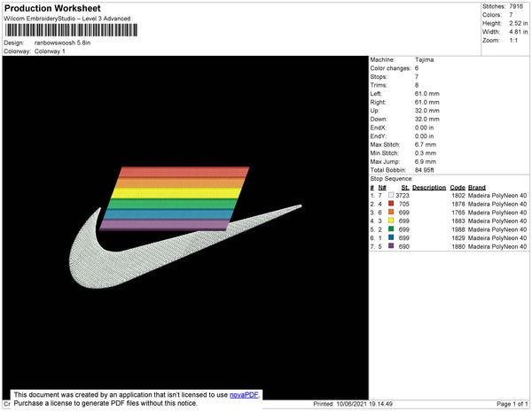Image resolution: width=532 pixels, height=411 pixels.
Task: Click thread code '1878'
Action: 458,204
